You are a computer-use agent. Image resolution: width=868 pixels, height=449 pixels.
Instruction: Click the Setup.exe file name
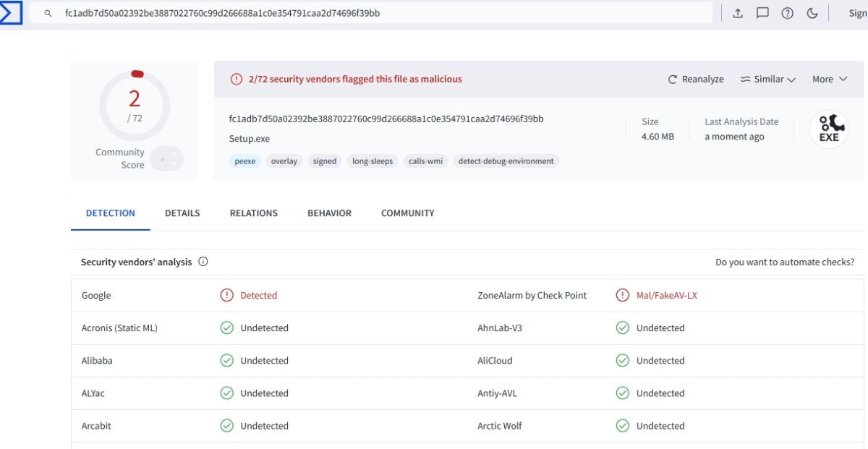pos(250,139)
